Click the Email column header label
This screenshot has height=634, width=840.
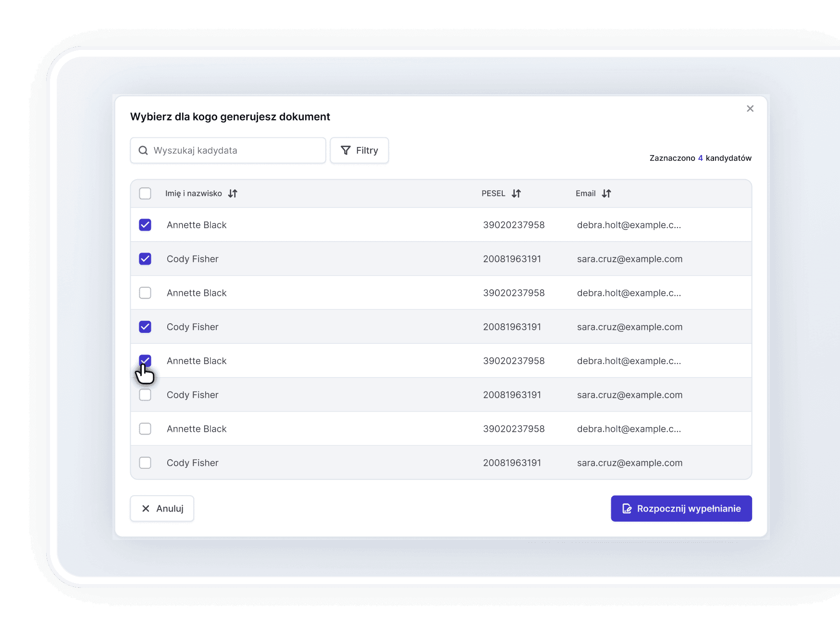point(586,194)
